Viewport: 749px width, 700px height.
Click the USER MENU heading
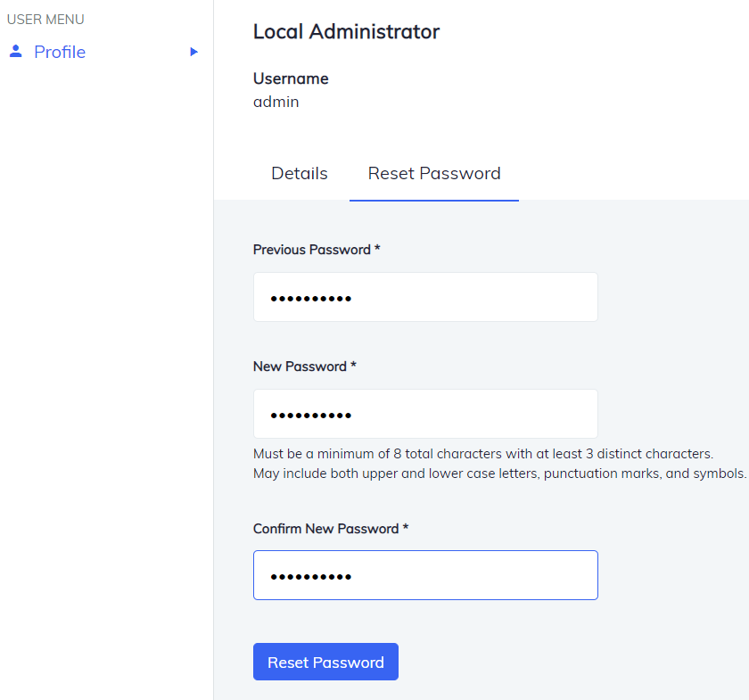(x=45, y=19)
